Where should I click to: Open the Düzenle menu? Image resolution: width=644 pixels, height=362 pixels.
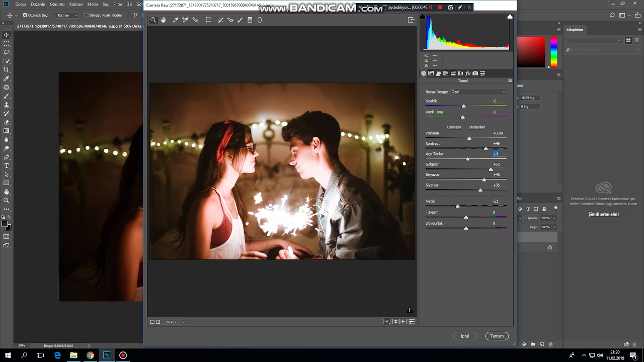38,4
